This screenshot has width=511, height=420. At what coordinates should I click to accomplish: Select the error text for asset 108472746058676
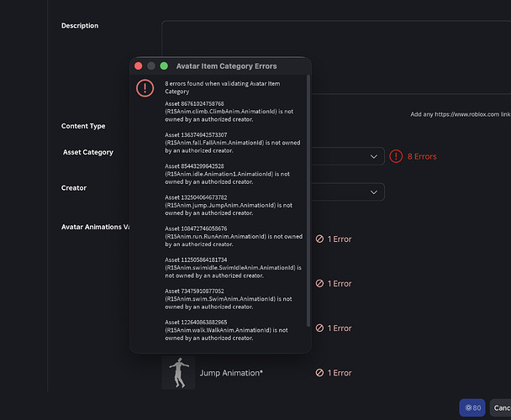pyautogui.click(x=234, y=237)
